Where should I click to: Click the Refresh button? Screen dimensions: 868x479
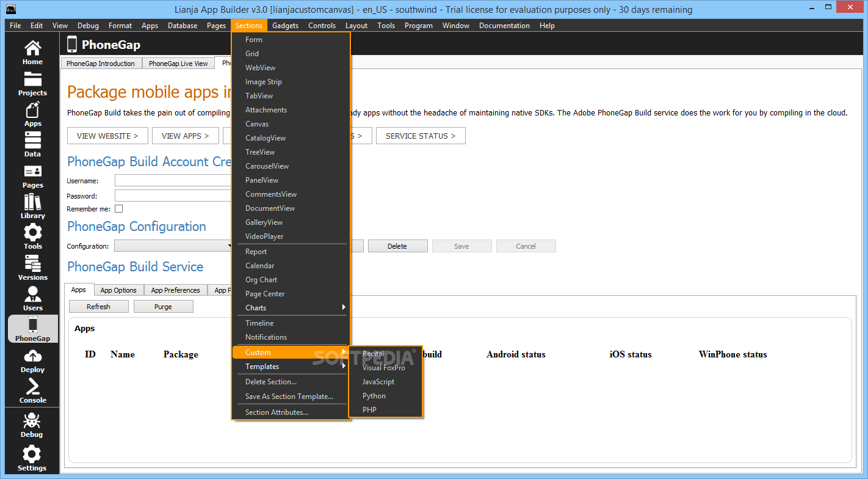point(98,307)
